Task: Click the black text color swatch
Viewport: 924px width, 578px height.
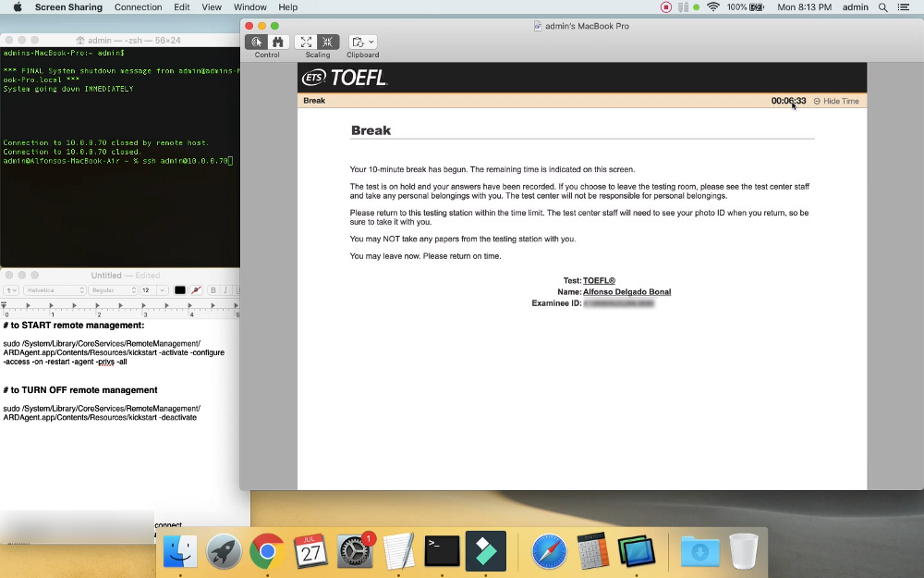Action: pyautogui.click(x=180, y=290)
